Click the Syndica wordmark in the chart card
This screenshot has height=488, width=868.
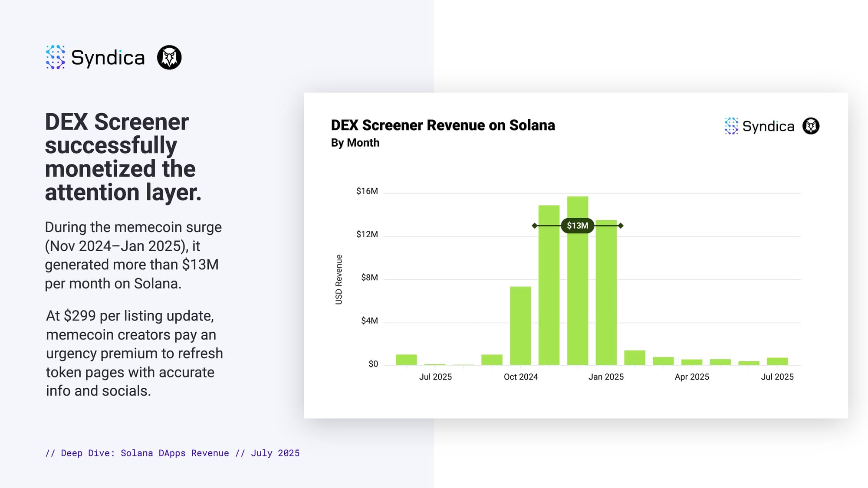[768, 126]
